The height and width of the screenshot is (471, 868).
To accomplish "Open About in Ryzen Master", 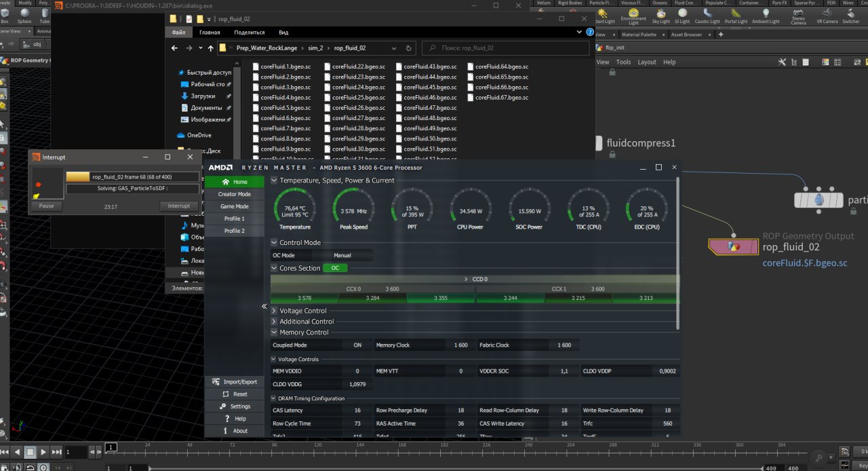I will click(x=235, y=431).
